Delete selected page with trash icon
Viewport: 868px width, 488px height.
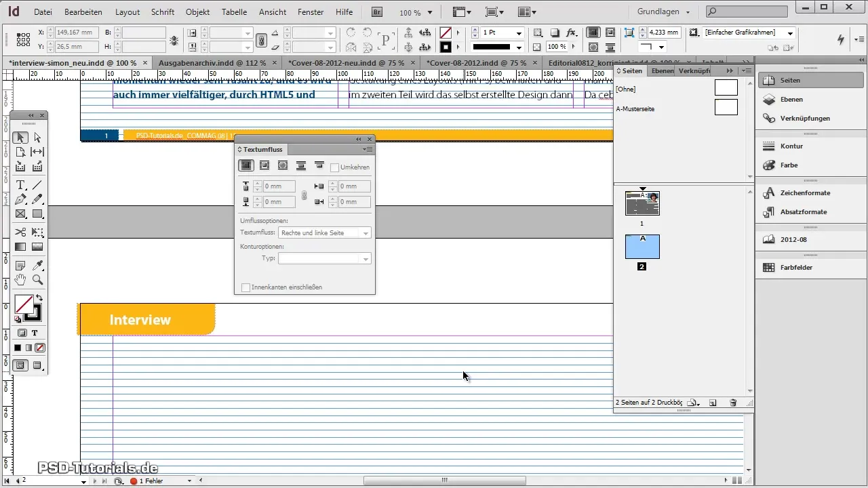coord(733,403)
